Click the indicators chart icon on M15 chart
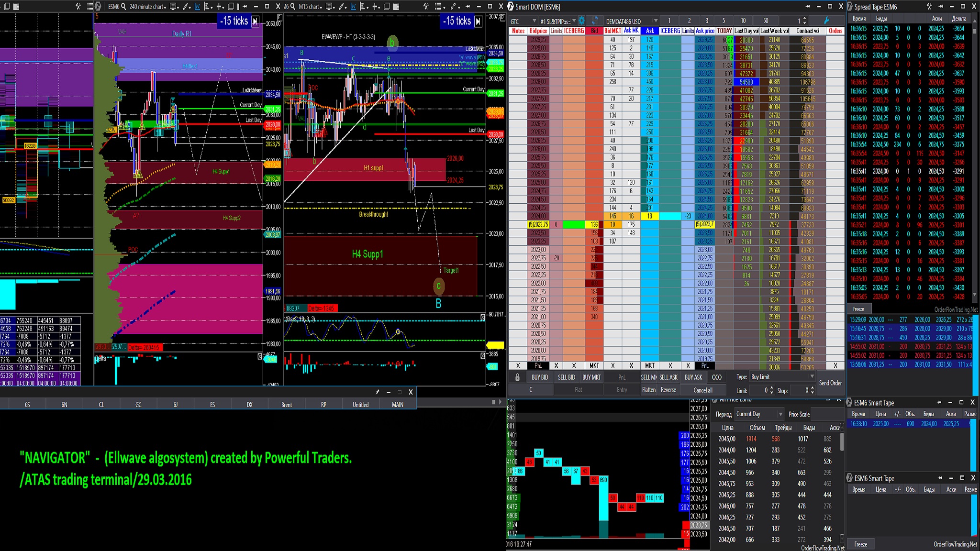The height and width of the screenshot is (551, 980). (353, 7)
